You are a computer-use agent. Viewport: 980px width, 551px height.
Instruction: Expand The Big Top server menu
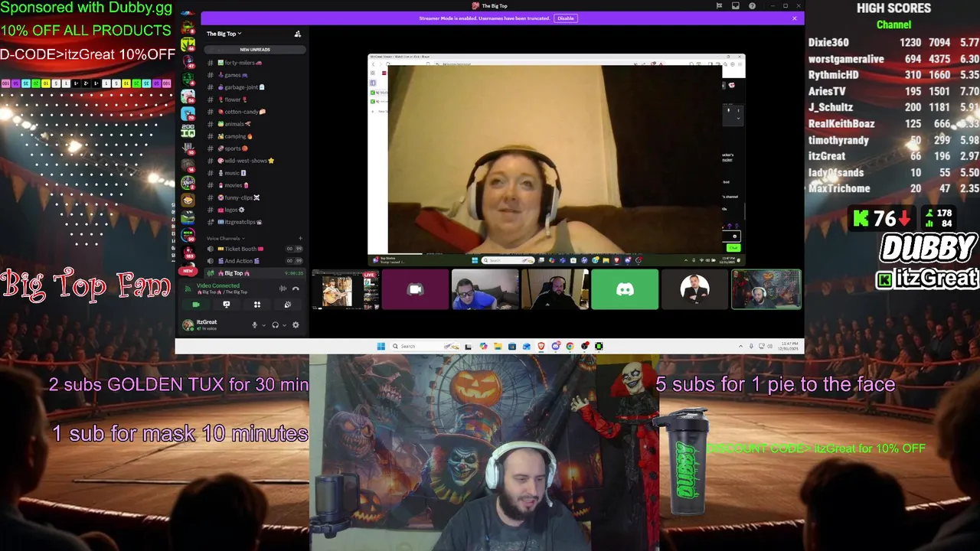pos(224,34)
